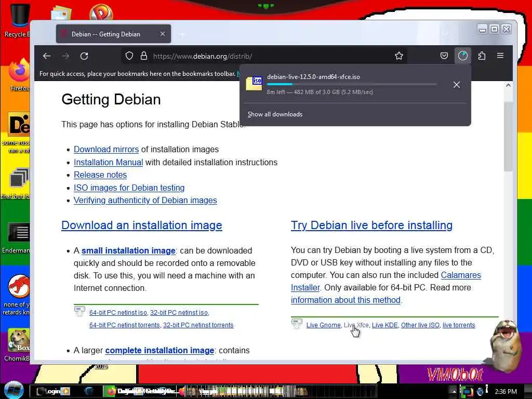Cancel the debian-live ISO download
Screen dimensions: 532x399
tap(457, 85)
